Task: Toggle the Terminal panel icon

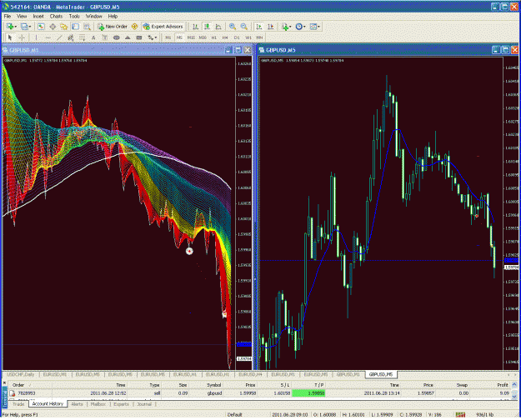Action: pyautogui.click(x=75, y=27)
